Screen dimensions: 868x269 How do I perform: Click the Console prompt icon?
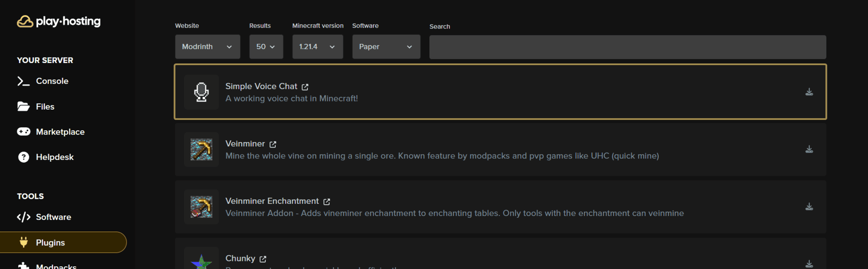click(x=24, y=81)
